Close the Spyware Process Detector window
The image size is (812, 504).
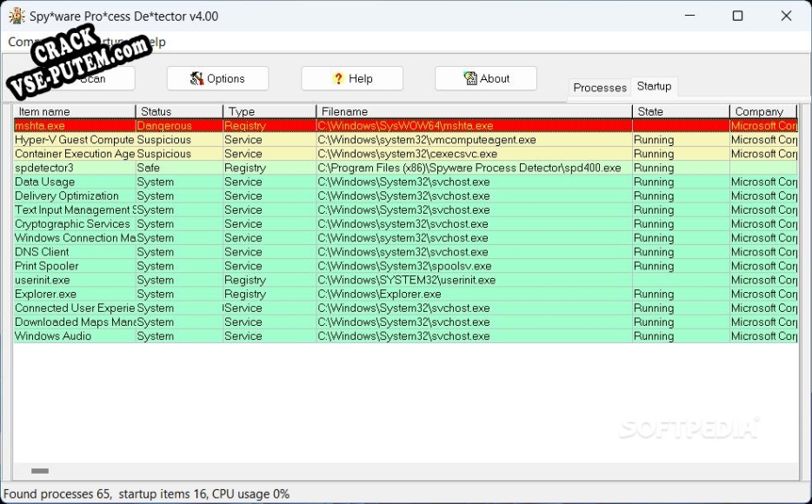tap(786, 16)
